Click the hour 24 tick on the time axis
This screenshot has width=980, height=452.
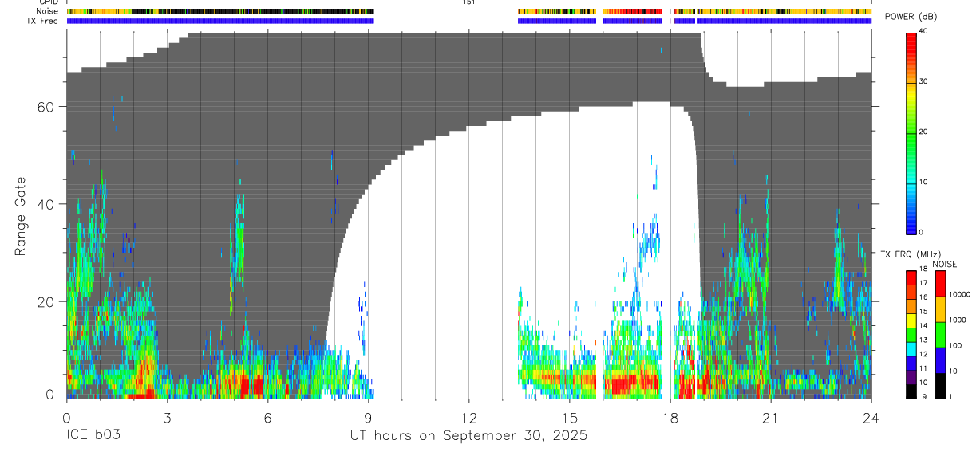[871, 418]
